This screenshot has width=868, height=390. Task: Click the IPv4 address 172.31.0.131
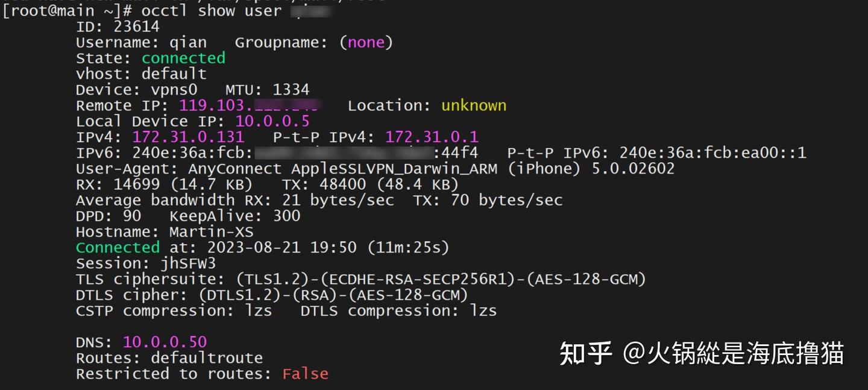pos(188,137)
